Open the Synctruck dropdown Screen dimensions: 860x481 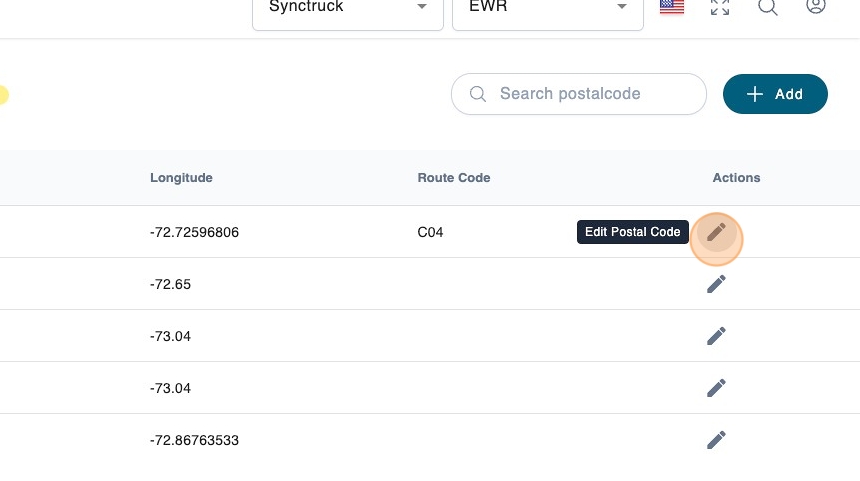[347, 8]
